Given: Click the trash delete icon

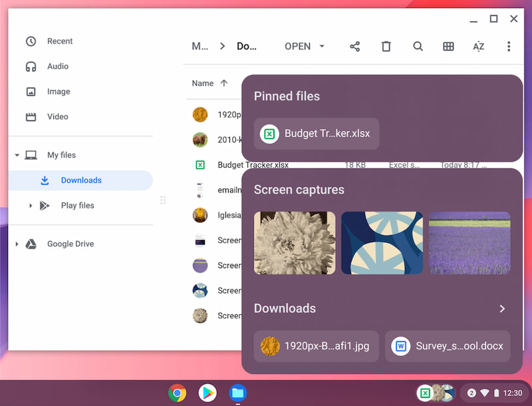Looking at the screenshot, I should point(386,47).
